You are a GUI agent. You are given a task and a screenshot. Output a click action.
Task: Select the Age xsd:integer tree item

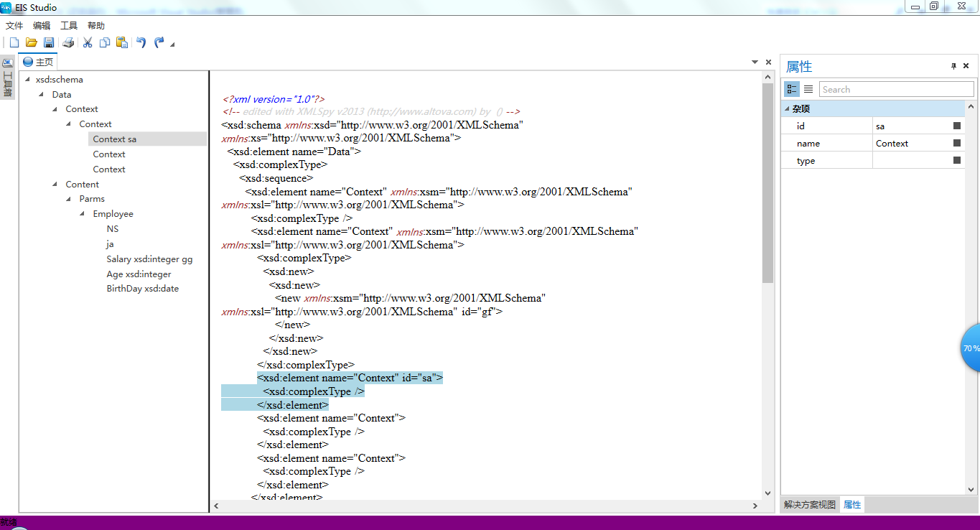click(x=139, y=274)
